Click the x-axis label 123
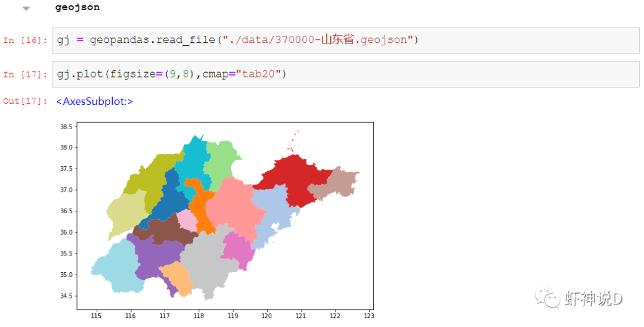644x327 pixels. pyautogui.click(x=369, y=316)
